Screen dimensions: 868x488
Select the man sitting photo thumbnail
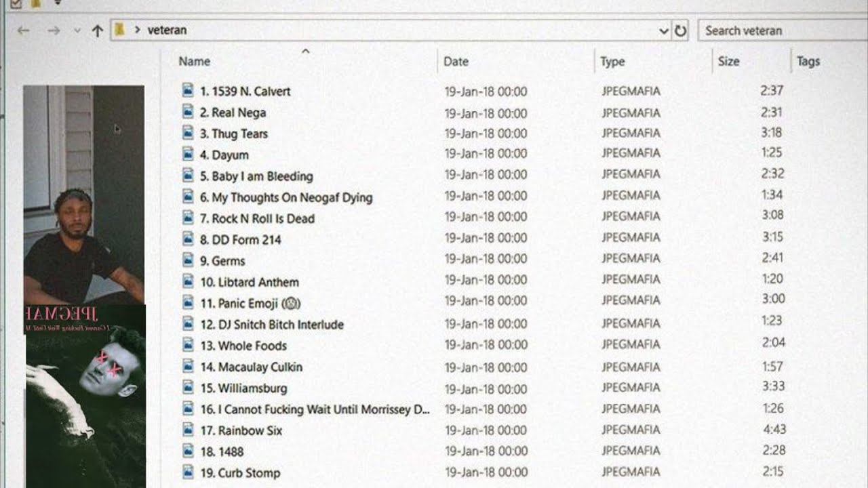[84, 195]
